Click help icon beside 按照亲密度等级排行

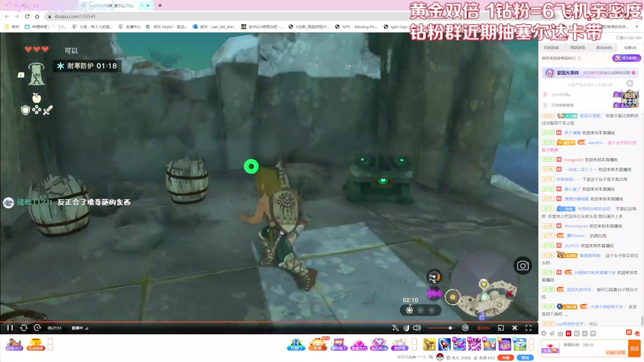pyautogui.click(x=579, y=58)
